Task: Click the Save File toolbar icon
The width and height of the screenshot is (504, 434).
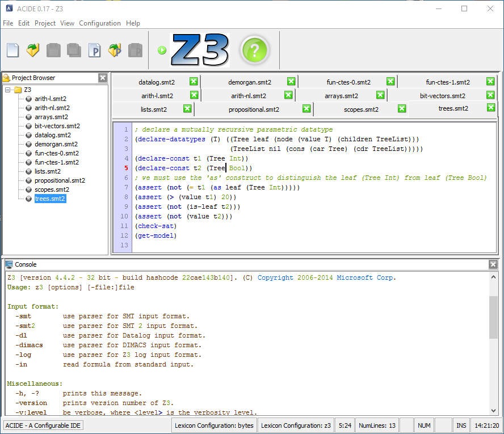Action: (x=53, y=50)
